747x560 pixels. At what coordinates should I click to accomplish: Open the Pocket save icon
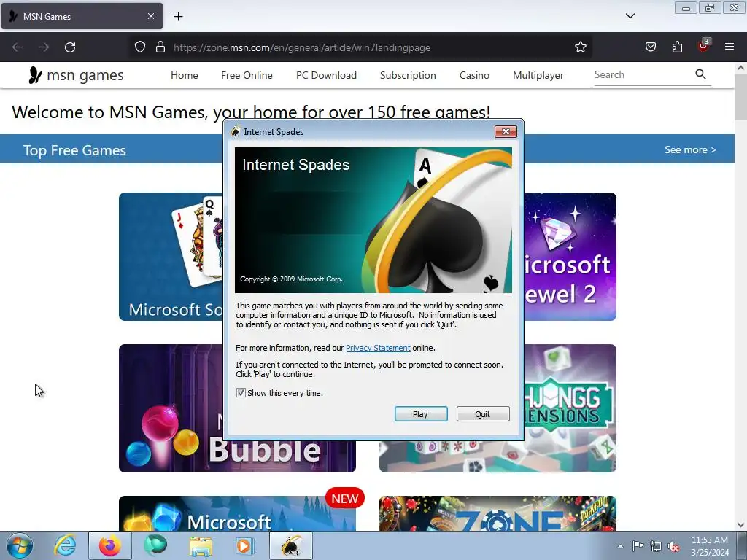point(651,47)
